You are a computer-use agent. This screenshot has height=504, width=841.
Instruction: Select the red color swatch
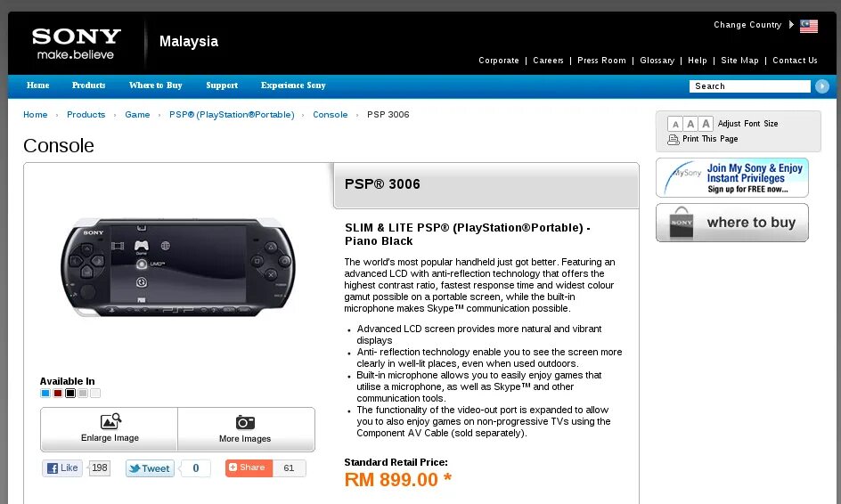(x=58, y=394)
